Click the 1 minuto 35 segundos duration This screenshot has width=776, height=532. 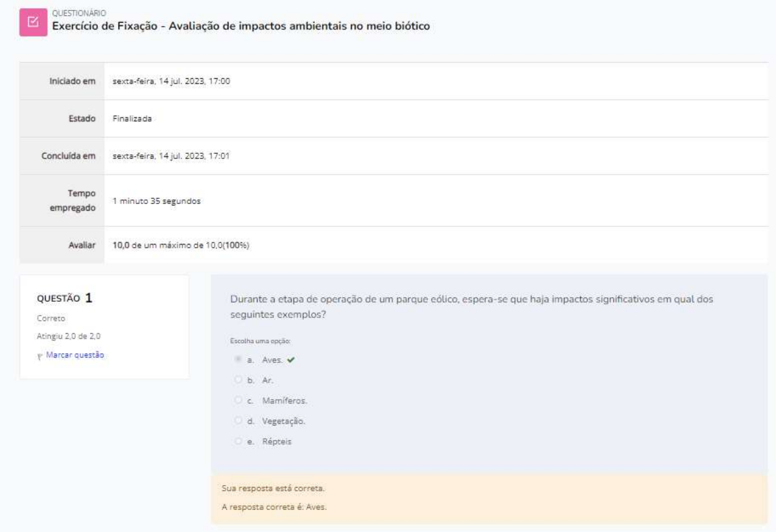pos(156,201)
